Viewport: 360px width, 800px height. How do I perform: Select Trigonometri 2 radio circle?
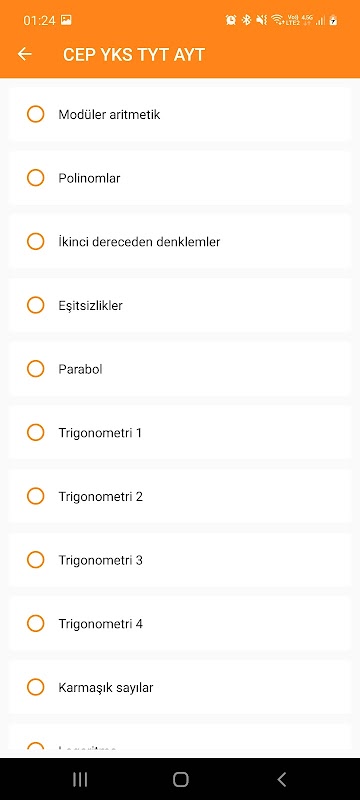[x=35, y=496]
